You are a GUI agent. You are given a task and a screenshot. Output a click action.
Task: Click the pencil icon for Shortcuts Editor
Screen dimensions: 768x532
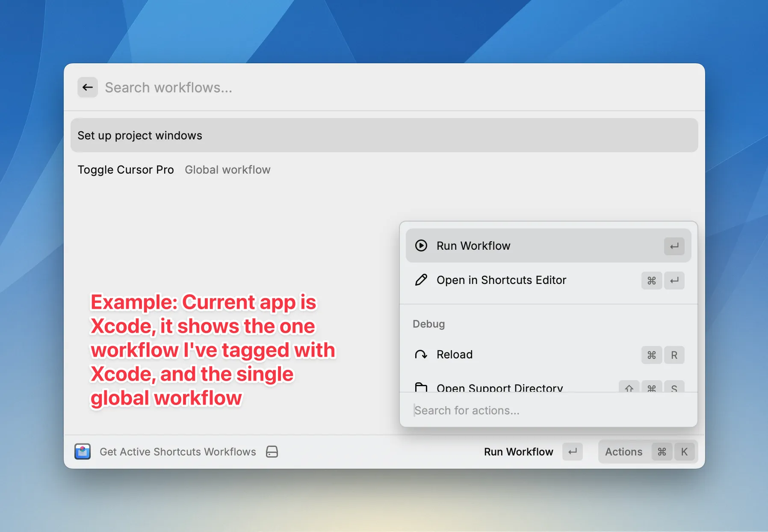click(421, 280)
